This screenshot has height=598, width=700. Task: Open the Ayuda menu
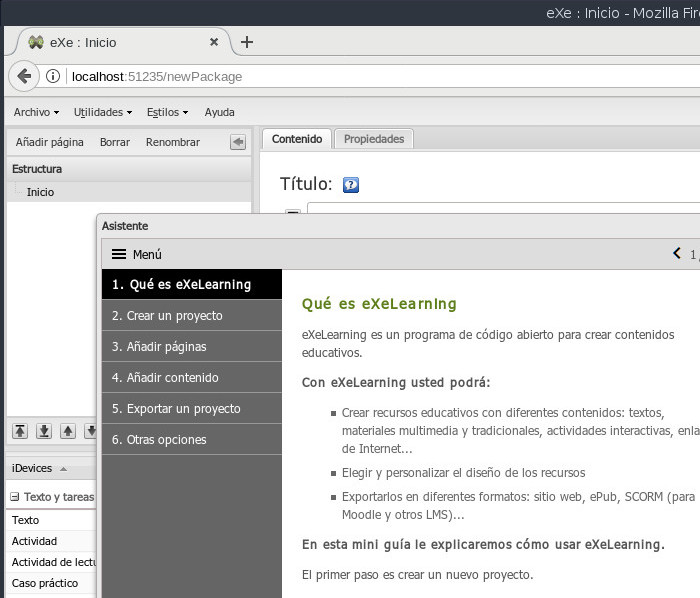(x=219, y=112)
